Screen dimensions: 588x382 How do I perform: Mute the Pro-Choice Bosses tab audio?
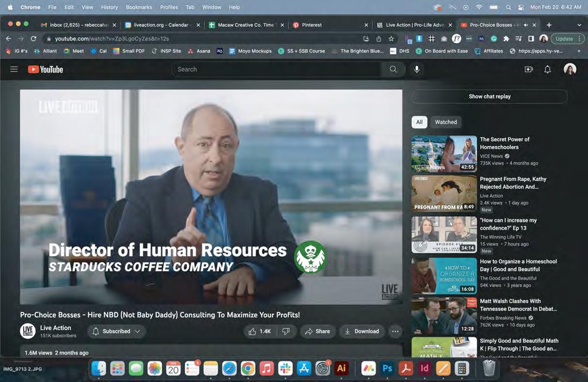(526, 25)
